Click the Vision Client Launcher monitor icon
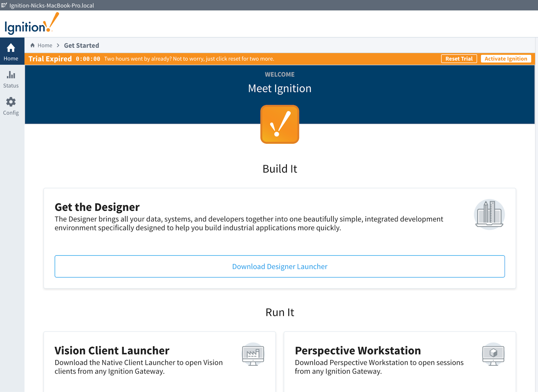The width and height of the screenshot is (538, 392). click(253, 354)
